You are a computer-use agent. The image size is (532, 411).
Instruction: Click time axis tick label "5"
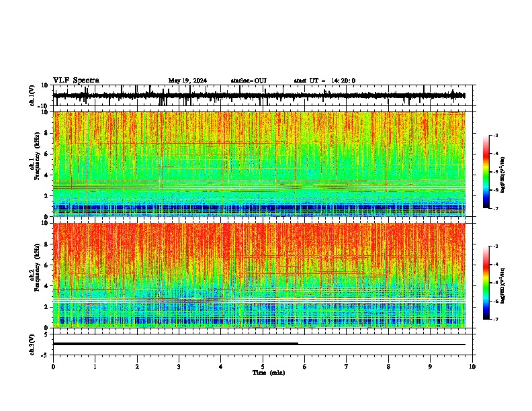tap(263, 367)
